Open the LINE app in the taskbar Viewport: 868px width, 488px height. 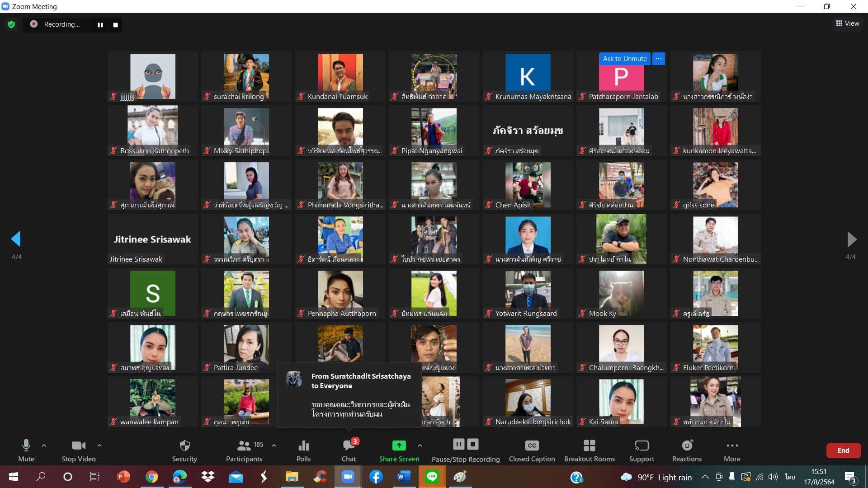(432, 477)
